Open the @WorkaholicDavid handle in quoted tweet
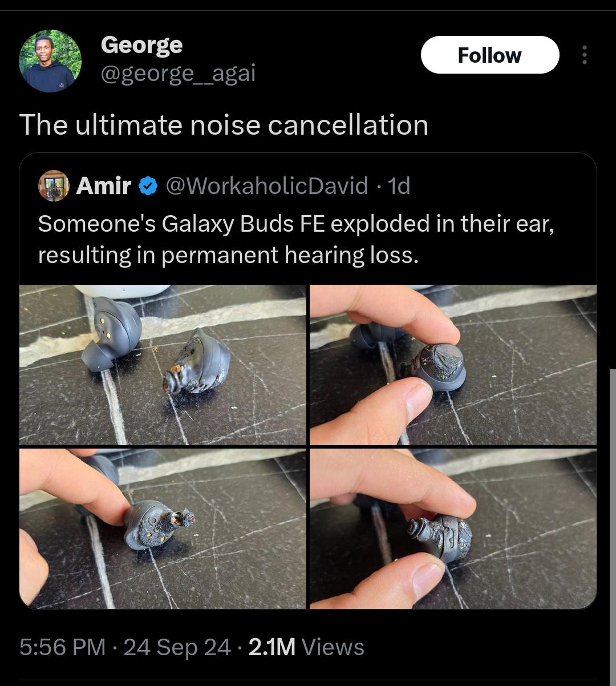 tap(266, 185)
